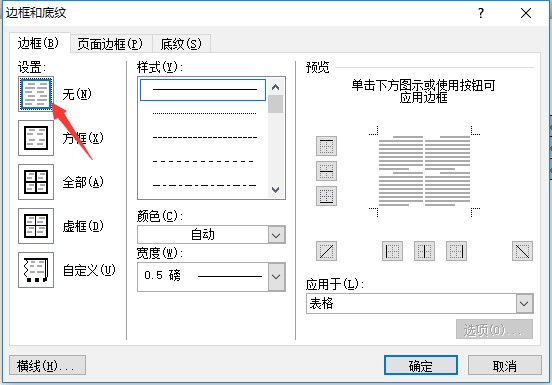552x385 pixels.
Task: Switch to the 底纹(S) shading tab
Action: (181, 44)
